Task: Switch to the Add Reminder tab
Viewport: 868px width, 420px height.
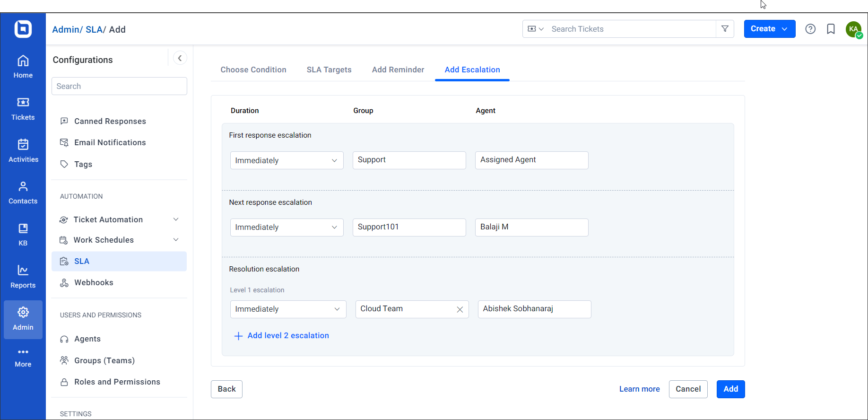Action: point(398,70)
